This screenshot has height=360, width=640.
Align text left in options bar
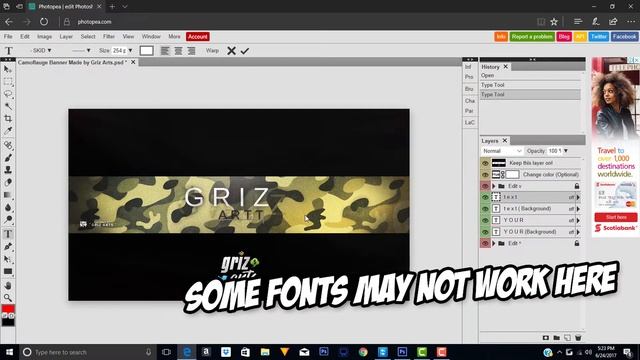click(165, 51)
